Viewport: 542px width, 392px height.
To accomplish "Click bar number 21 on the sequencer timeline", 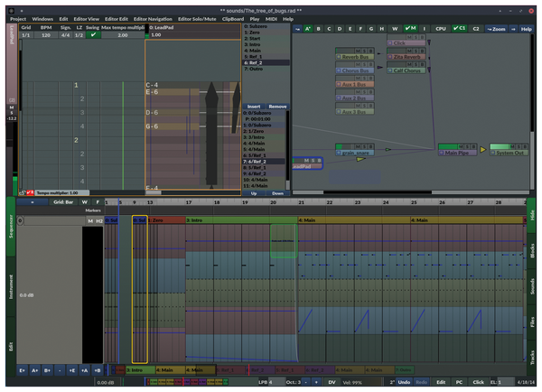I will point(301,202).
